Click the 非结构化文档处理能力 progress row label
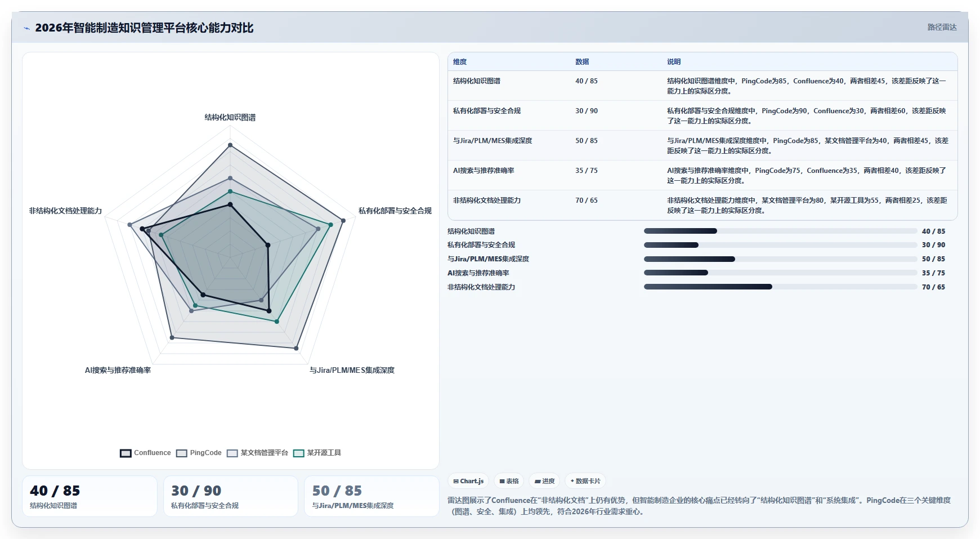The image size is (980, 539). coord(481,287)
